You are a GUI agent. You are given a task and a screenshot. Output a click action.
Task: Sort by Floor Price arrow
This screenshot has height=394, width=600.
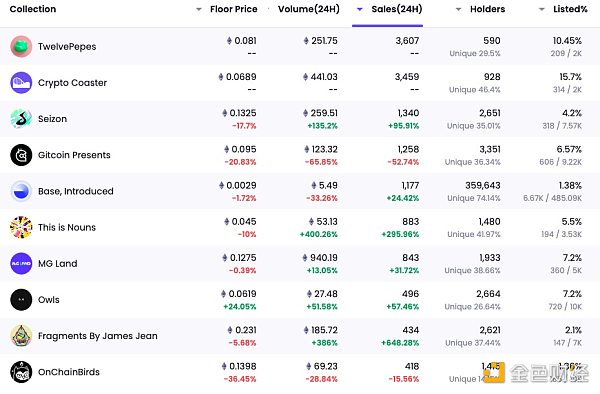coord(199,10)
